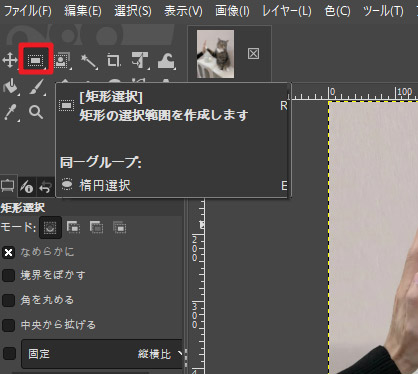Open the 選択(S) menu

click(x=133, y=11)
